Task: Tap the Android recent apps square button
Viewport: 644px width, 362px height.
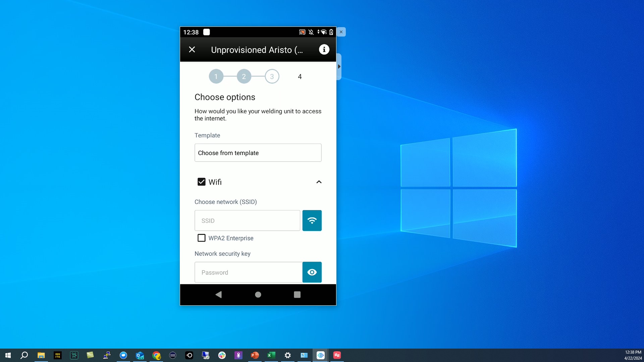Action: pos(297,295)
